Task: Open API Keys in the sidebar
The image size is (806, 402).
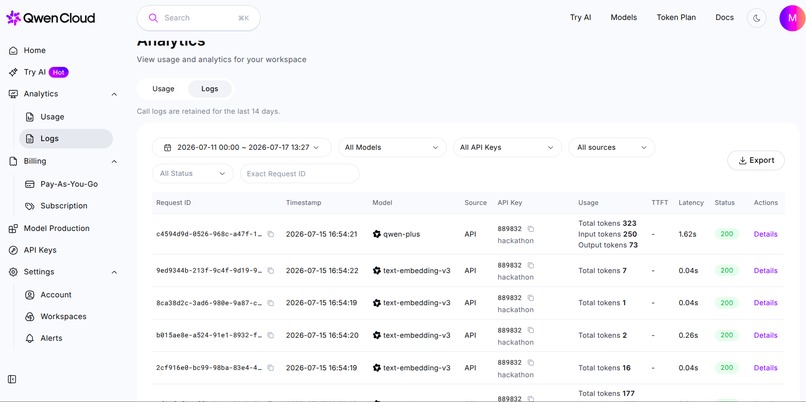Action: tap(40, 250)
